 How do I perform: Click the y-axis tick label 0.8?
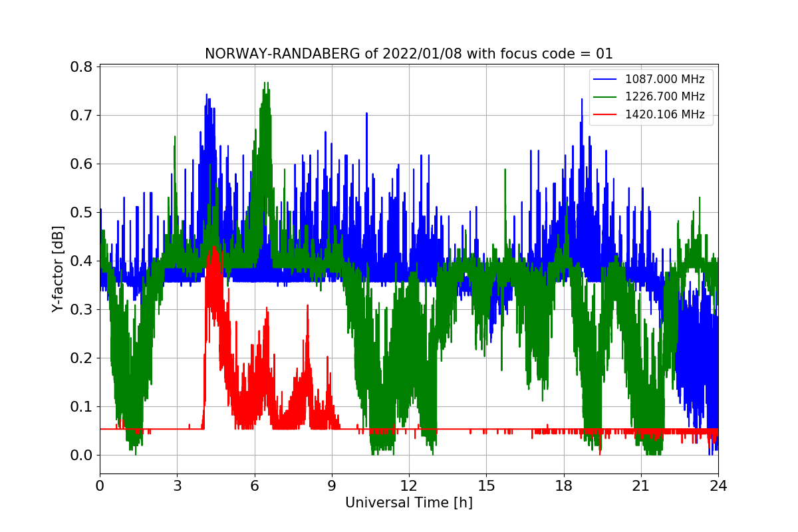(x=82, y=67)
